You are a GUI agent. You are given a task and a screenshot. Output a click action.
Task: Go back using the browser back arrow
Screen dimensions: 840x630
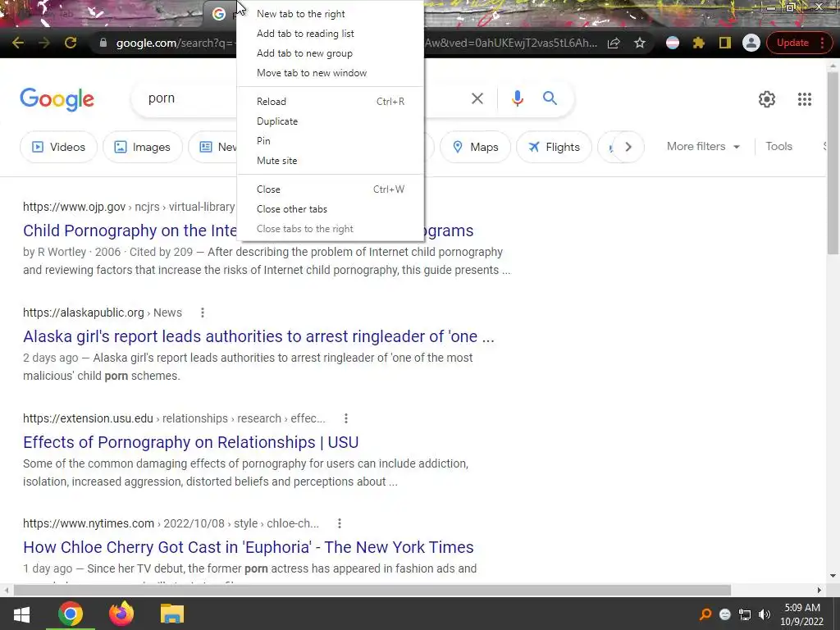18,43
